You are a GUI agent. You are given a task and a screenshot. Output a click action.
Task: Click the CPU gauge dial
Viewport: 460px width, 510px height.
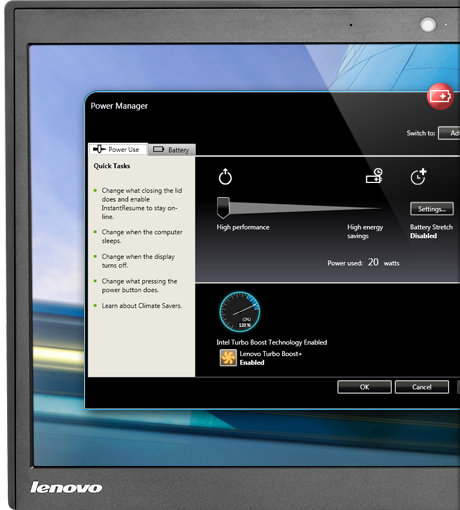(239, 312)
